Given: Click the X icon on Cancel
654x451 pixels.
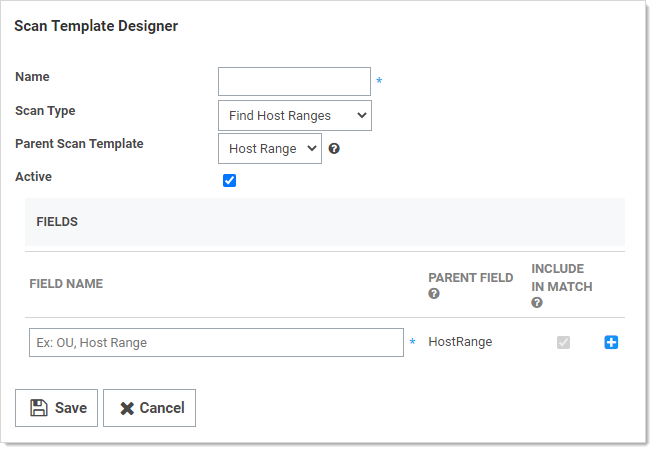Looking at the screenshot, I should coord(127,408).
